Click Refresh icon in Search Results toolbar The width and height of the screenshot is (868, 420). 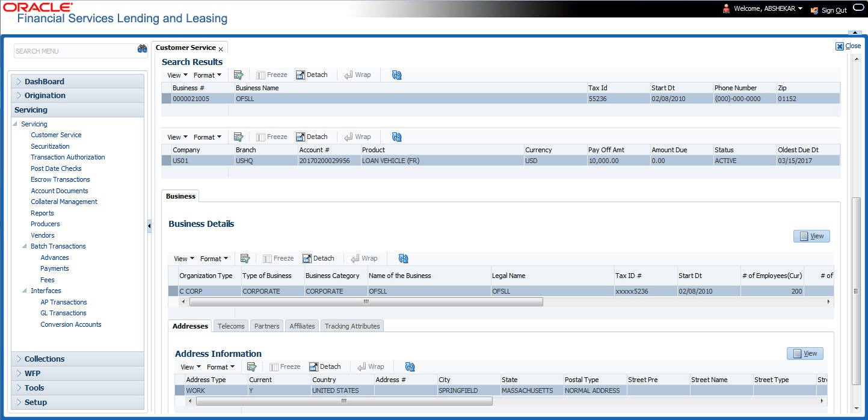[396, 75]
